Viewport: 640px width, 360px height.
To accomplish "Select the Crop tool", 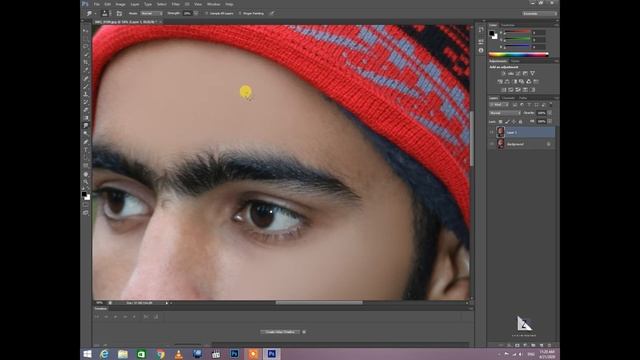I will [86, 62].
